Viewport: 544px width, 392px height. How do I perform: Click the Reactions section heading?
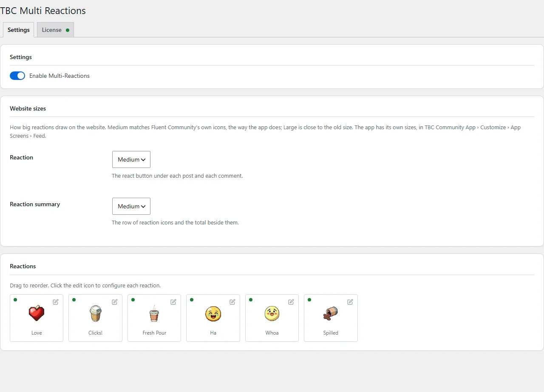pyautogui.click(x=23, y=266)
